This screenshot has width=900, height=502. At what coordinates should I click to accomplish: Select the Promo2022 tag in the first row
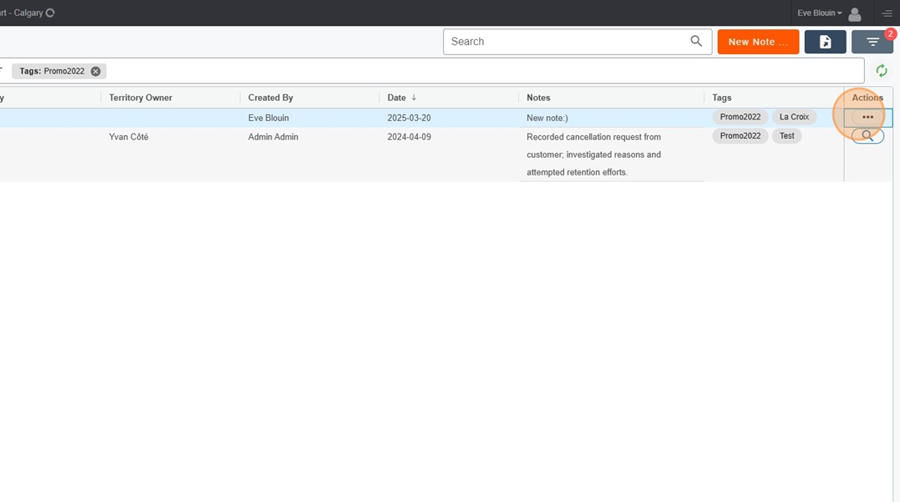click(740, 117)
